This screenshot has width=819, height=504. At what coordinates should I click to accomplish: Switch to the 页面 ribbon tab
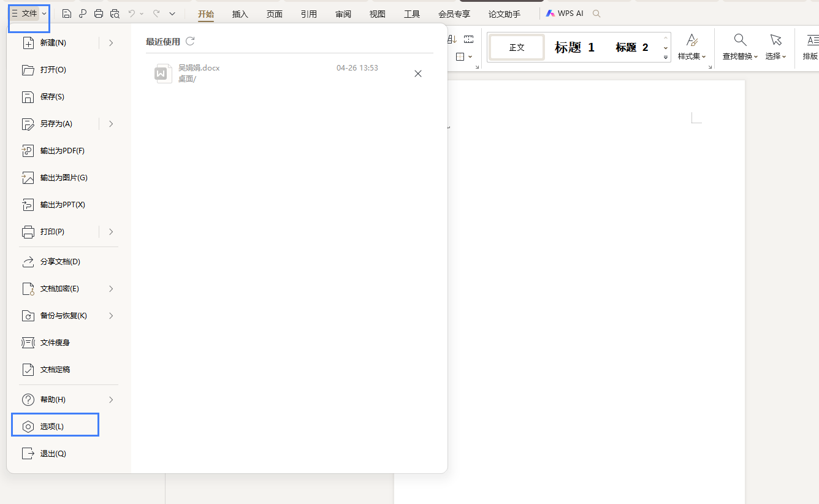pos(275,13)
